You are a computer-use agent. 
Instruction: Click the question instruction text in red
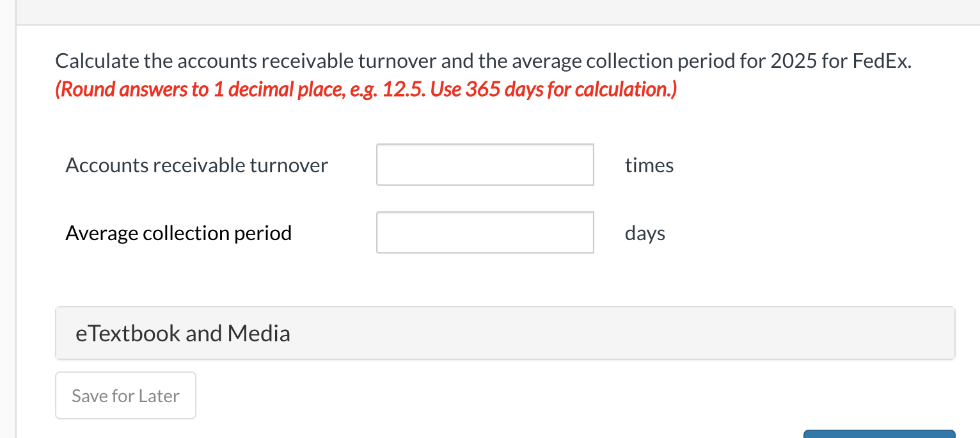click(365, 89)
